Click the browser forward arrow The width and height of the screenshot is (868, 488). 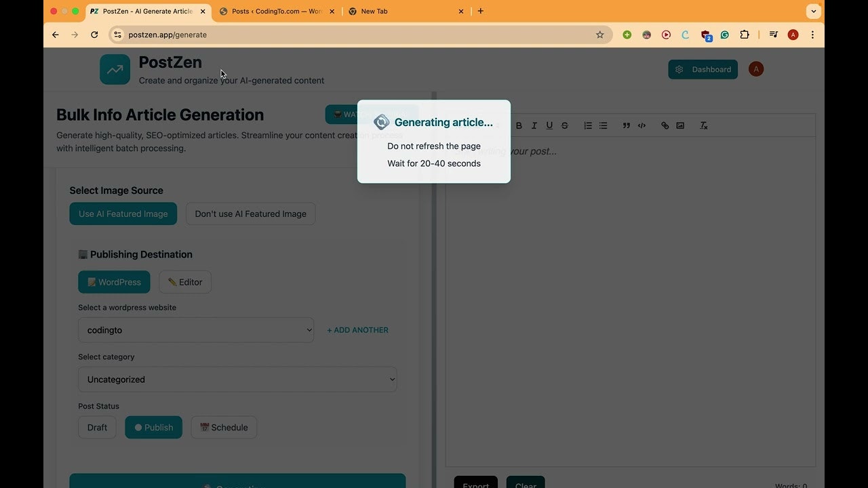pyautogui.click(x=75, y=35)
